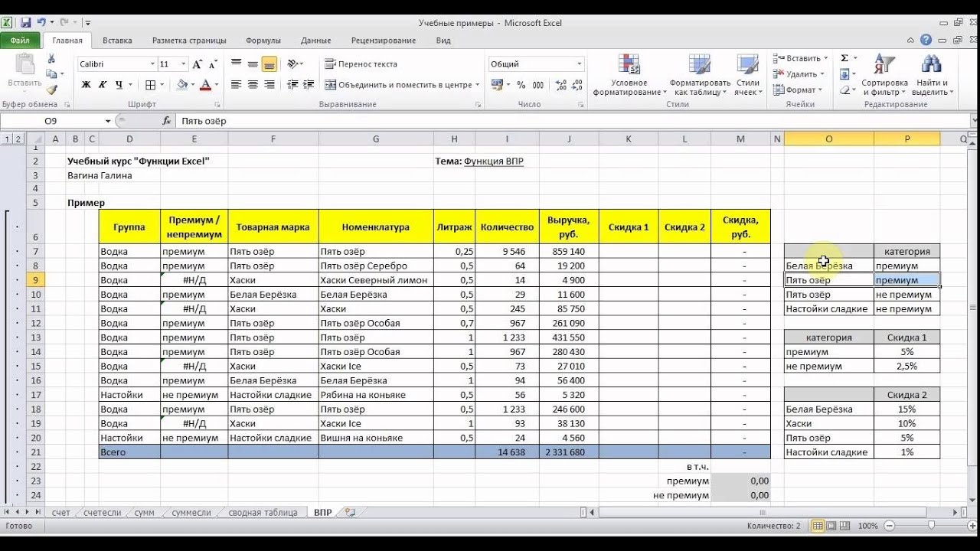The image size is (980, 551).
Task: Select middle vertical alignment icon
Action: pos(253,64)
